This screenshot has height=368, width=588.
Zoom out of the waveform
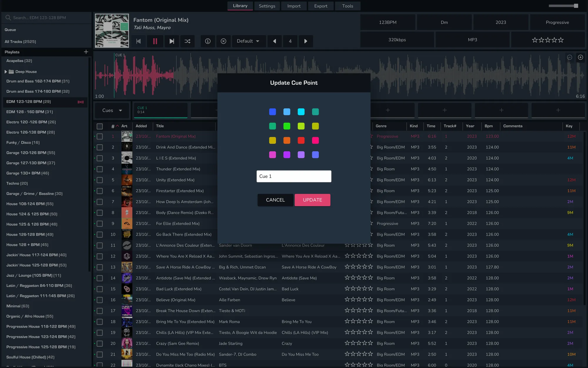click(x=569, y=57)
